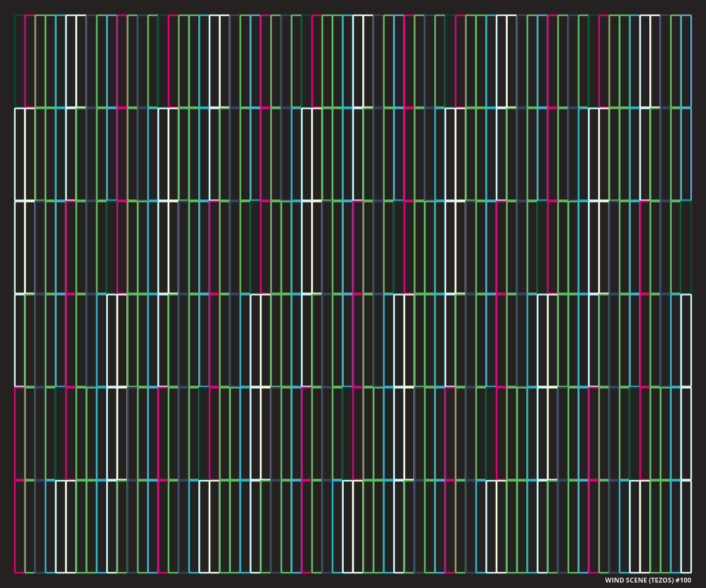Screen dimensions: 706x588
Task: Click leftmost white rectangle in third row
Action: (20, 247)
